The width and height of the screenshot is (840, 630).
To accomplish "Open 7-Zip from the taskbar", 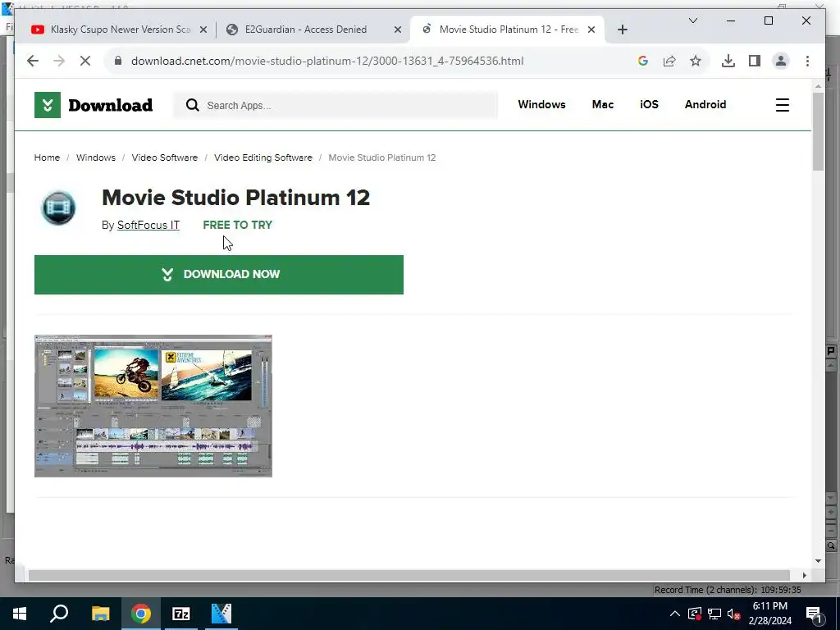I will pyautogui.click(x=181, y=614).
